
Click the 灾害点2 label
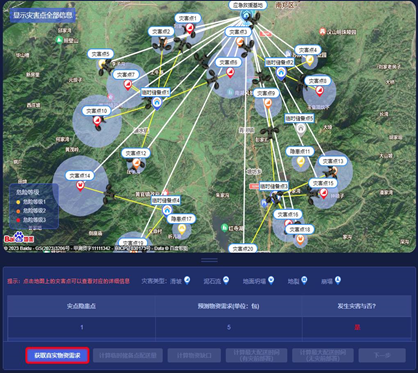[161, 32]
